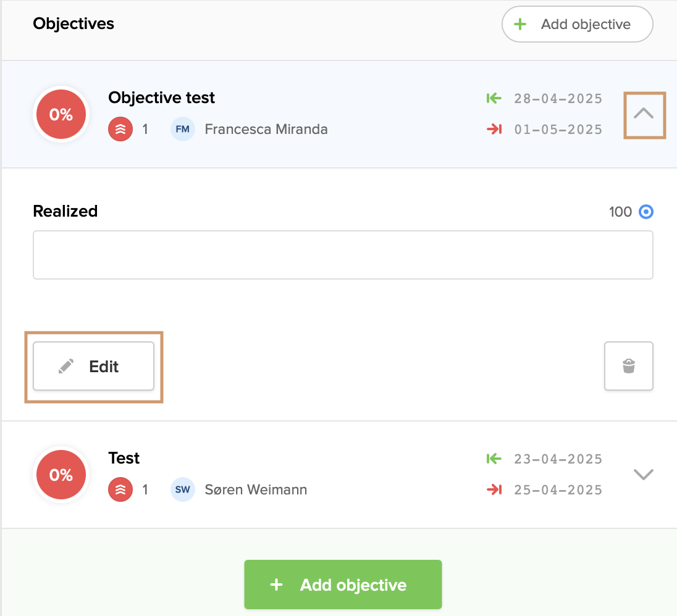Expand the Test objective row
This screenshot has height=616, width=677.
(644, 474)
